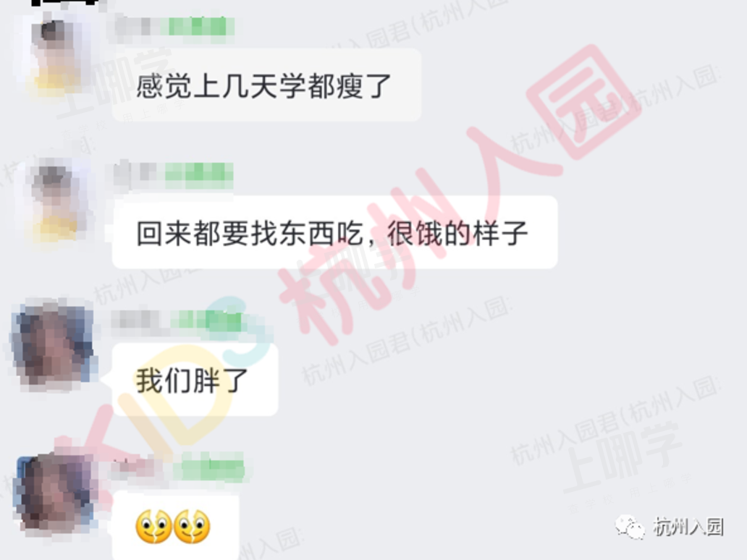Tap avatar of the emoji message sender
The image size is (747, 560).
(x=54, y=493)
